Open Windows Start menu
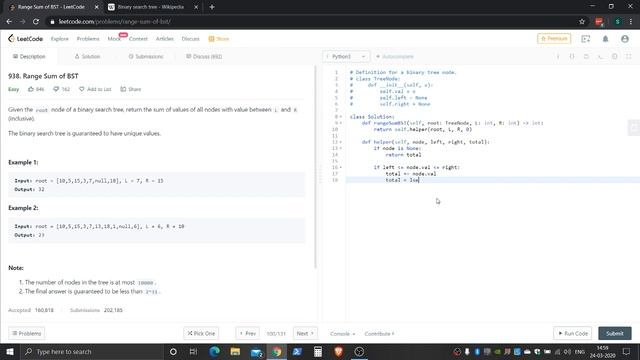Screen dimensions: 640x360 click(10, 351)
